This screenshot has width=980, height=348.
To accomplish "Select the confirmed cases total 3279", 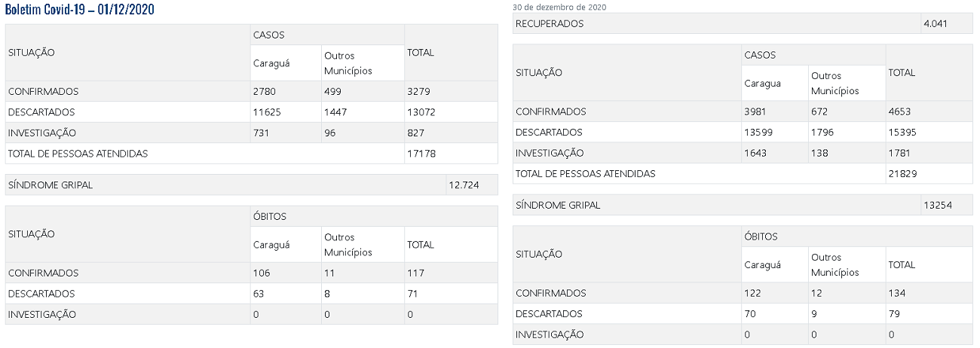I will tap(418, 92).
